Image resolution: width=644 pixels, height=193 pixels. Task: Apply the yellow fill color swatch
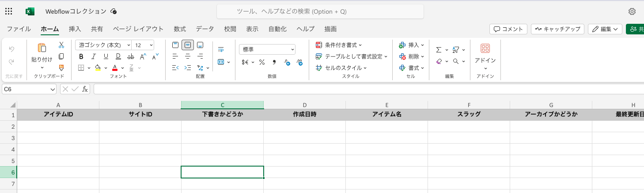pos(98,68)
